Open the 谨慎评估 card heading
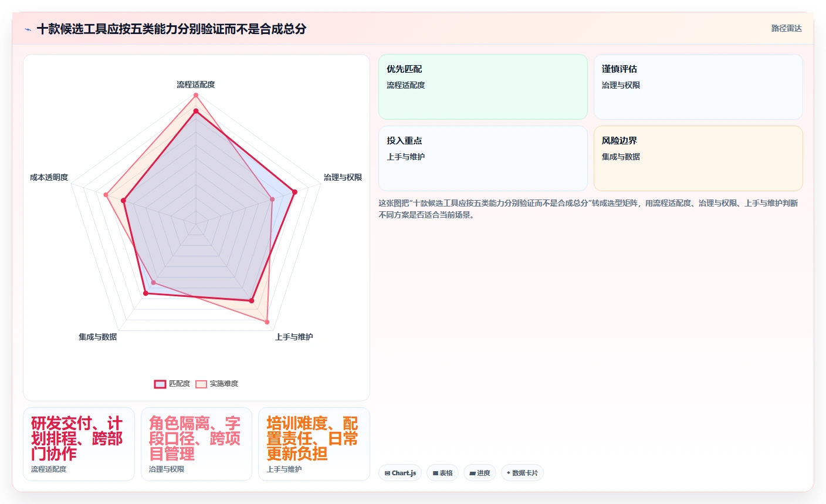The height and width of the screenshot is (504, 826). (x=619, y=69)
